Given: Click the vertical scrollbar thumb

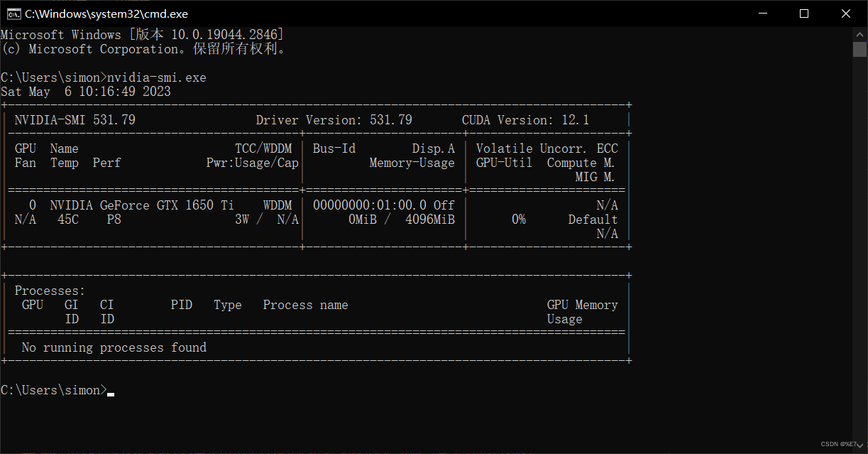Looking at the screenshot, I should (859, 49).
